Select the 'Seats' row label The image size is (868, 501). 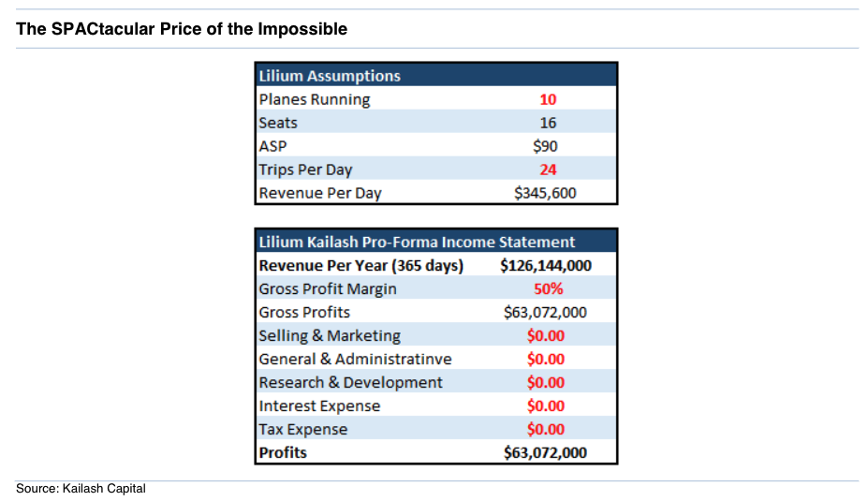(x=278, y=123)
